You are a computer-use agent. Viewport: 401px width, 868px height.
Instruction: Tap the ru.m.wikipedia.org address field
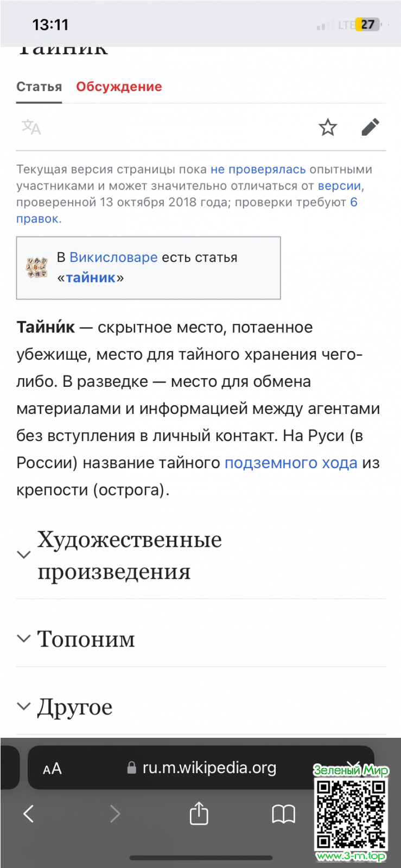pyautogui.click(x=209, y=768)
